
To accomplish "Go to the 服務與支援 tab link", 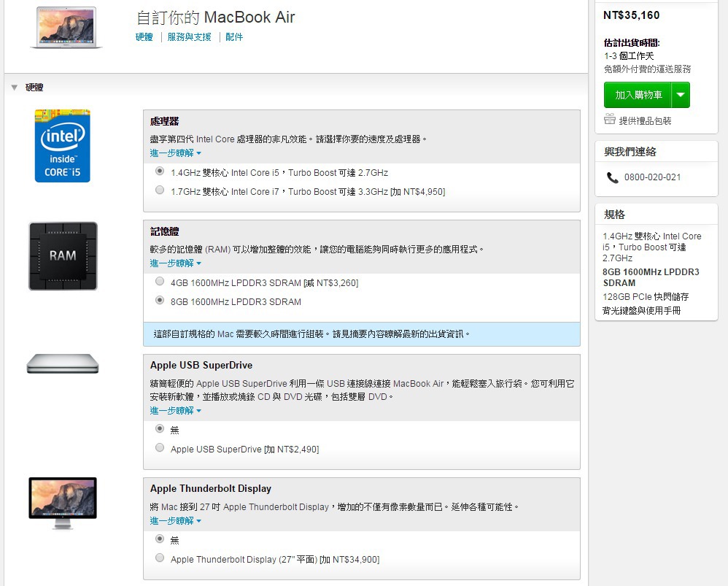I will click(190, 37).
